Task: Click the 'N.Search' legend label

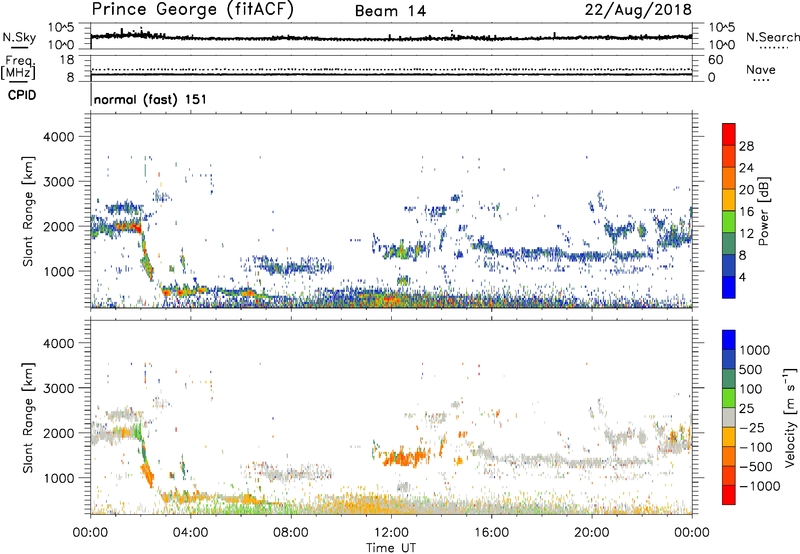Action: (x=772, y=37)
